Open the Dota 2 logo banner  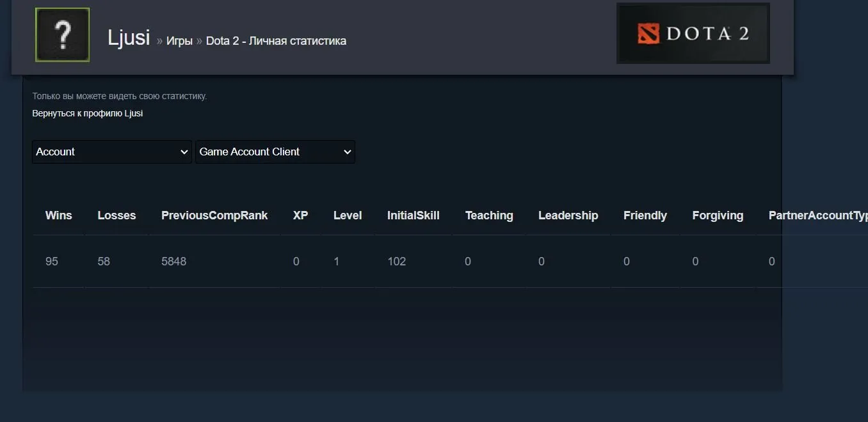[x=693, y=33]
